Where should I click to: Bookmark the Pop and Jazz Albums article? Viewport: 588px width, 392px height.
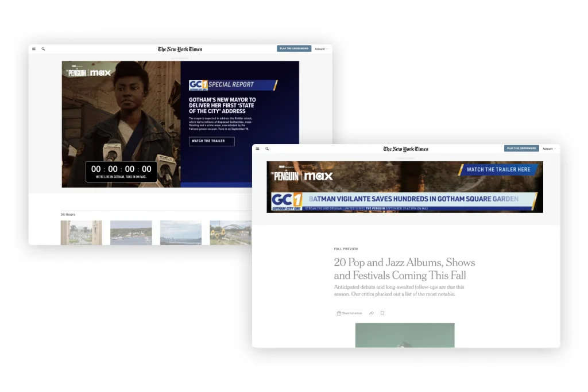pyautogui.click(x=382, y=313)
